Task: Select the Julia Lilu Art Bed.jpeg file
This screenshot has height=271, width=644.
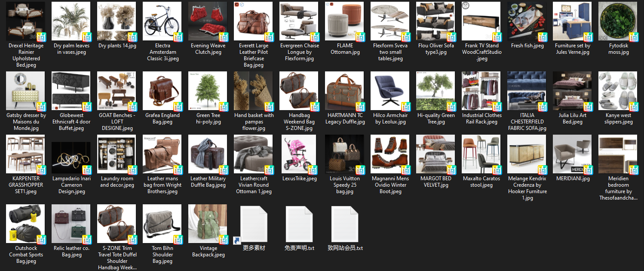Action: tap(573, 91)
